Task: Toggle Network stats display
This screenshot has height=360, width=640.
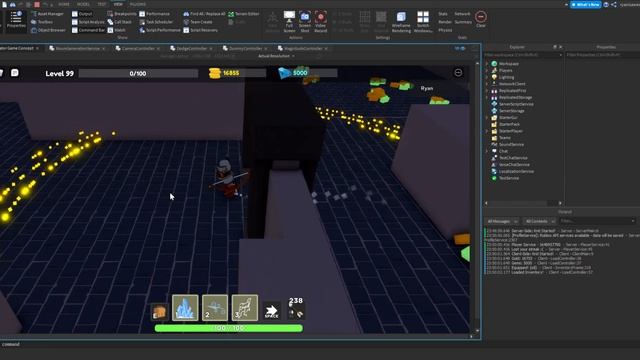Action: (462, 14)
